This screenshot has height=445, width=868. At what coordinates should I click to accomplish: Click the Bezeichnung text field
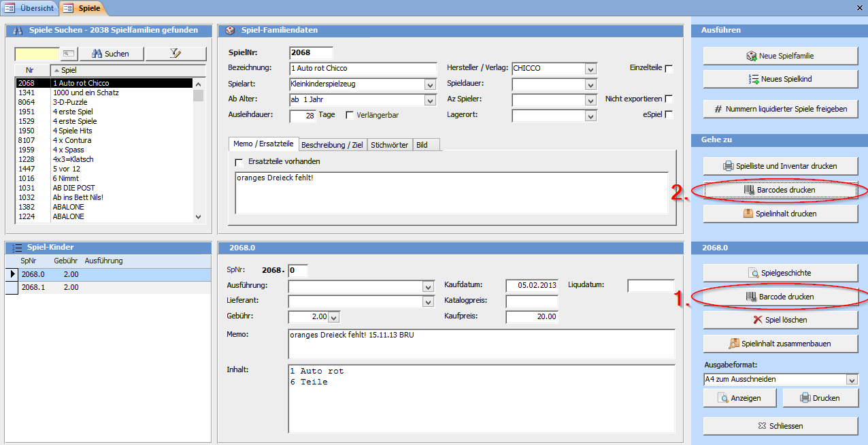[x=363, y=69]
